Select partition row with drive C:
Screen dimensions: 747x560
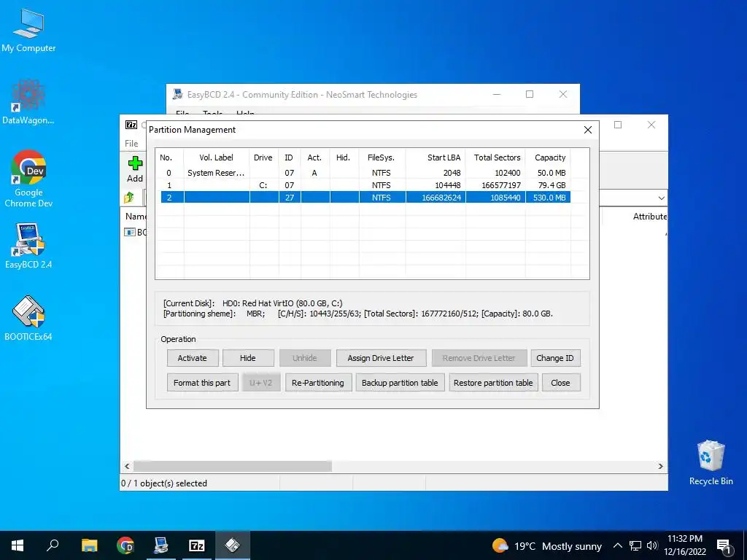[365, 185]
